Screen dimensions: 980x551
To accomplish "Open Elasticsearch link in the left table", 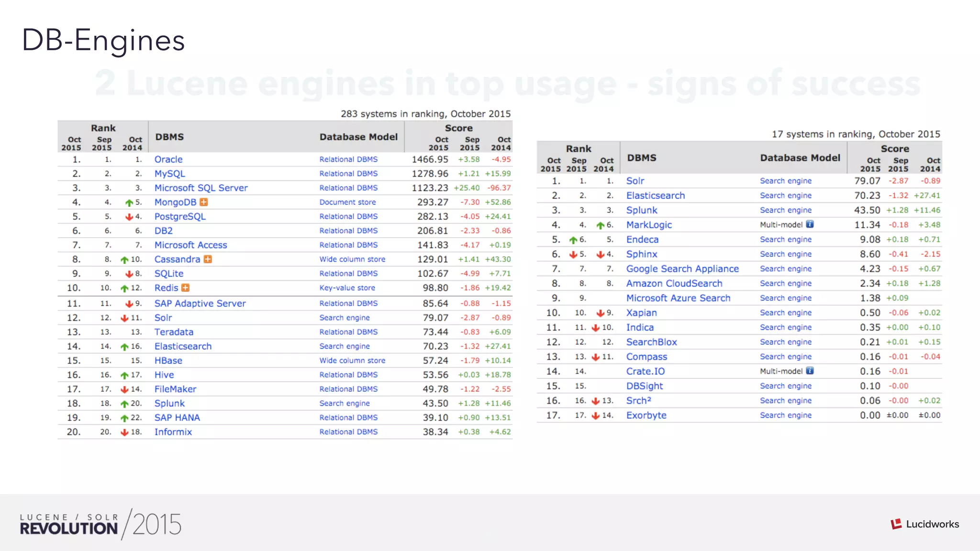I will 183,346.
